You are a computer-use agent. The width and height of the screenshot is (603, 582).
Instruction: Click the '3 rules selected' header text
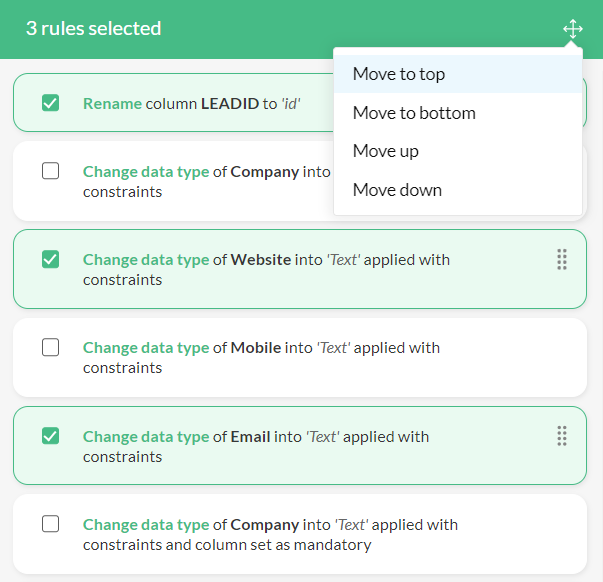[94, 29]
